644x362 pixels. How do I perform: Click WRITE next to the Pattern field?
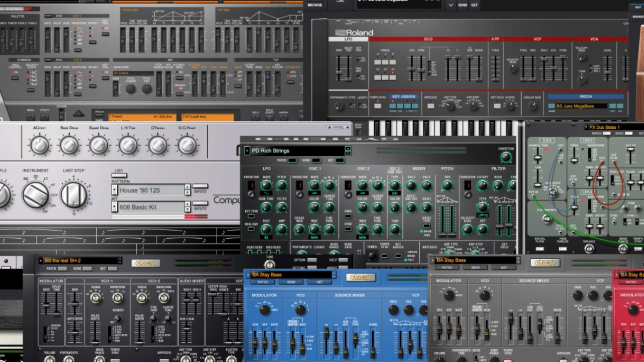200,186
